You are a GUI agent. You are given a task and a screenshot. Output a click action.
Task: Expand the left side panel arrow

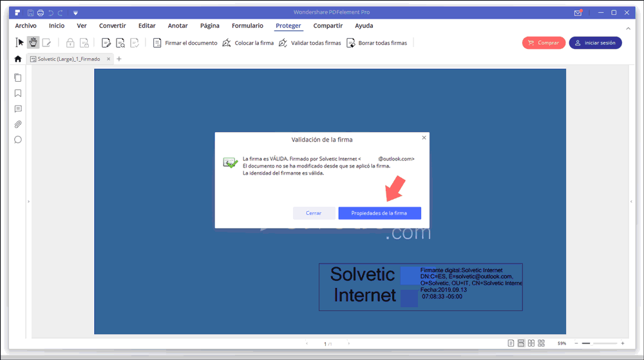click(28, 202)
